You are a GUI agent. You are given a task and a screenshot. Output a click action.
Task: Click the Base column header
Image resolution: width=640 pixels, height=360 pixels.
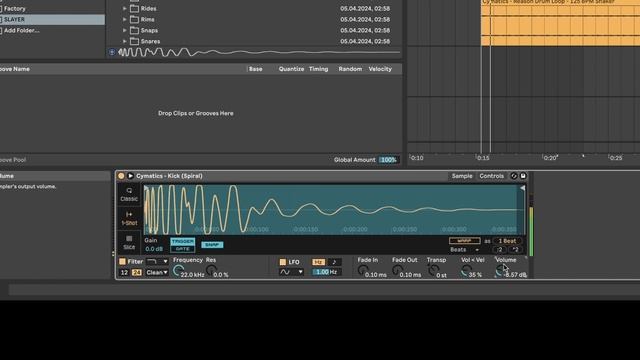tap(256, 69)
